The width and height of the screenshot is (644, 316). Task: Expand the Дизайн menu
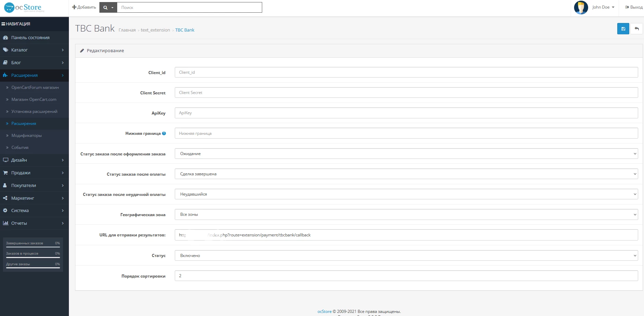34,160
